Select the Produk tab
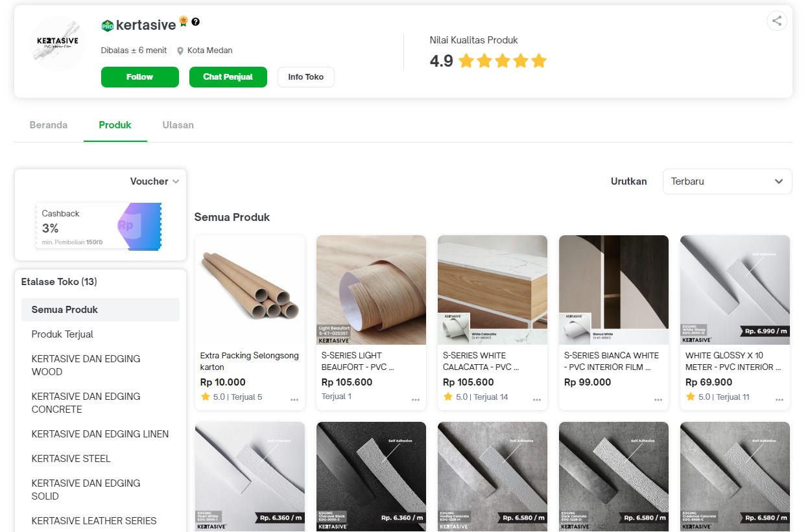The width and height of the screenshot is (810, 532). pos(115,125)
